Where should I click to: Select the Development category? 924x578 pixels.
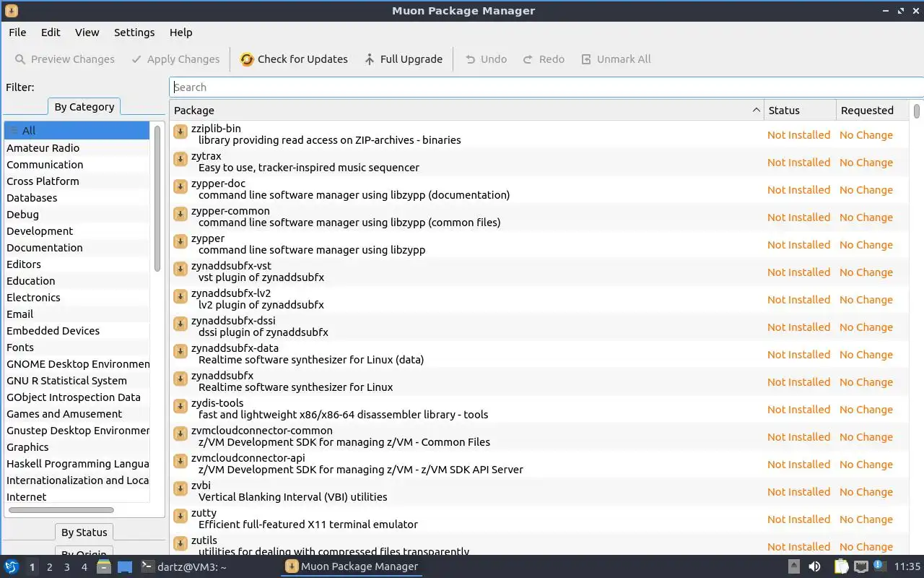(77, 231)
